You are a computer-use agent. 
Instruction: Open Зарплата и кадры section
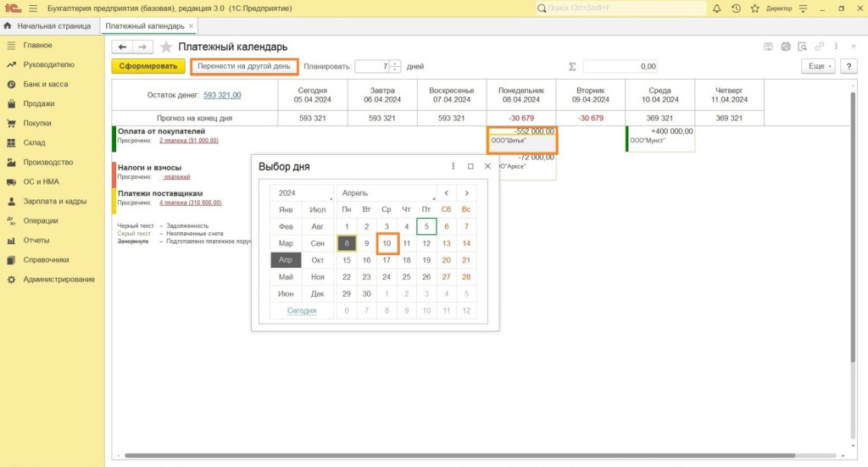(55, 201)
